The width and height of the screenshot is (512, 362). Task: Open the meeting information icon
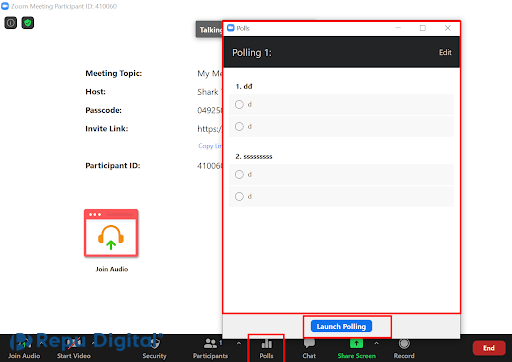click(11, 23)
